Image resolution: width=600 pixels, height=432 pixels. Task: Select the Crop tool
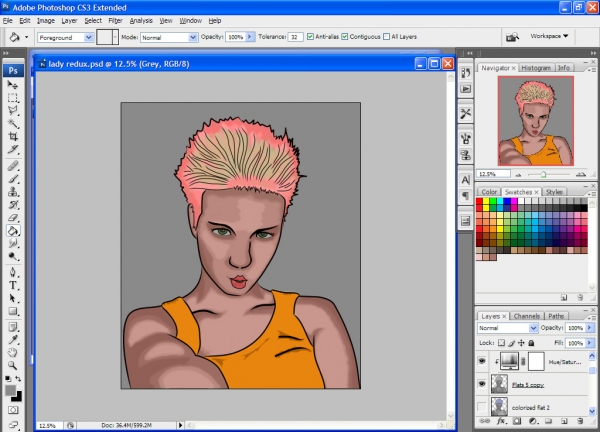click(13, 136)
